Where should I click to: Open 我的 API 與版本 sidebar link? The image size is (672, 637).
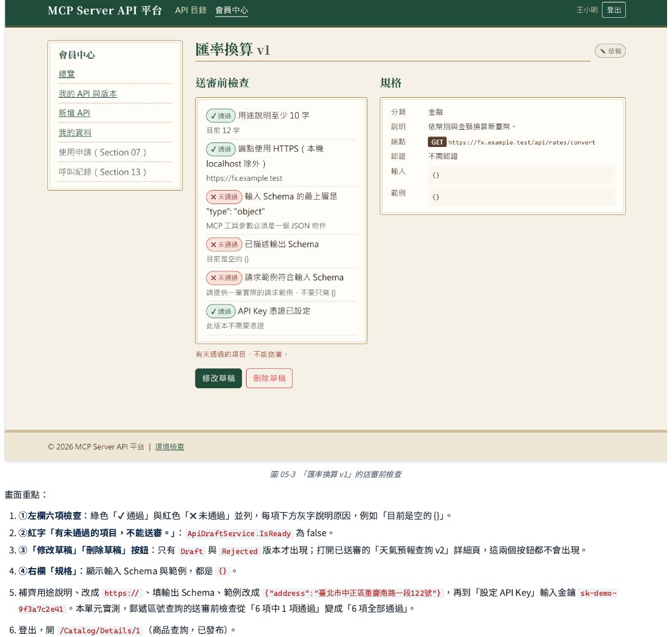[x=87, y=93]
